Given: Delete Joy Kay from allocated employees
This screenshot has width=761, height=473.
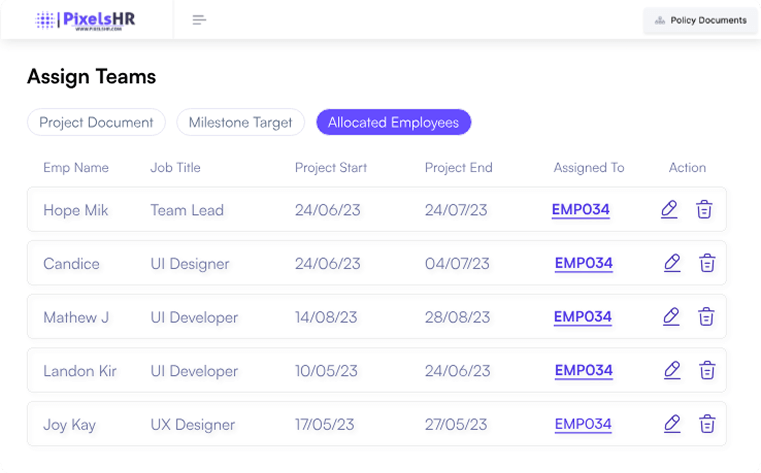Looking at the screenshot, I should [x=707, y=424].
